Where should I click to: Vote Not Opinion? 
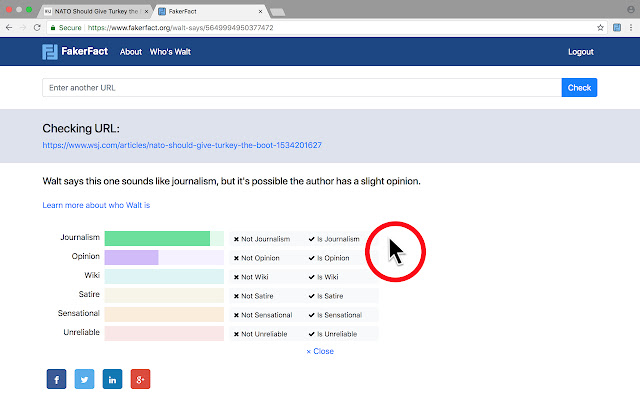257,258
